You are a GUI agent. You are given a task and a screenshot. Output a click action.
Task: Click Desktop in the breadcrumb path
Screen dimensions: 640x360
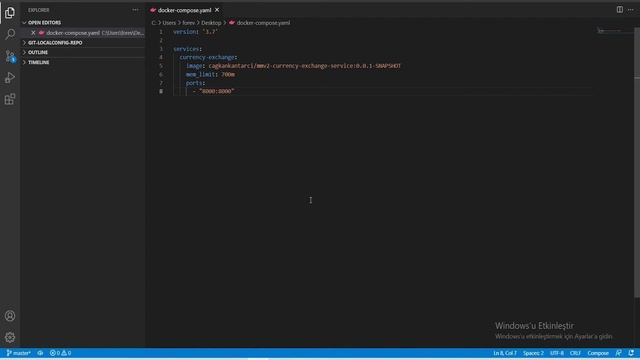coord(211,23)
